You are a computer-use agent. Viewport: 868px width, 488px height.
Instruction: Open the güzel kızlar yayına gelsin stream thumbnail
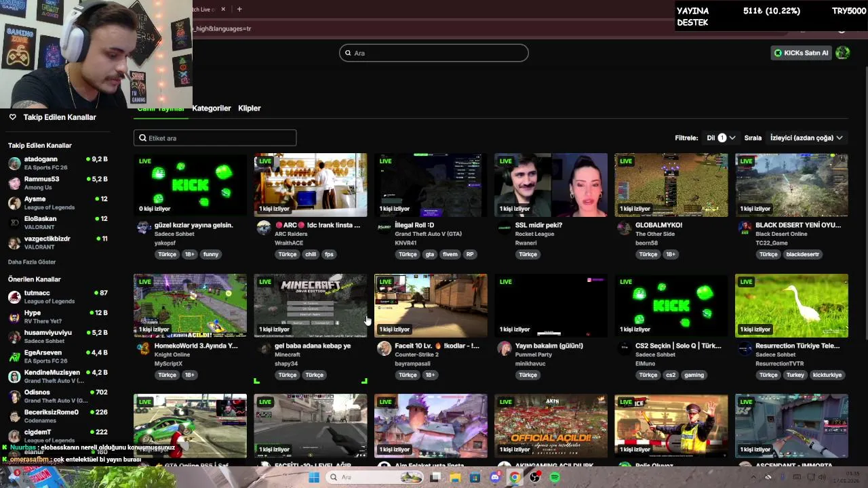pos(190,185)
